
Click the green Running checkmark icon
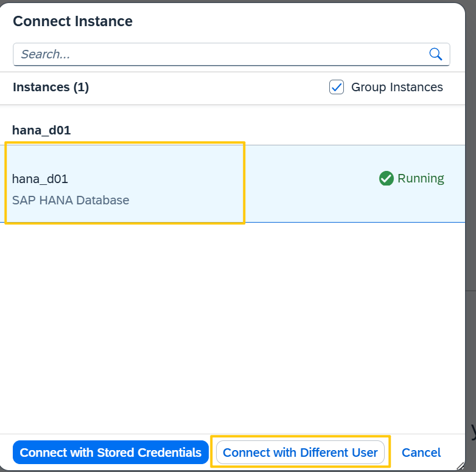pyautogui.click(x=386, y=178)
